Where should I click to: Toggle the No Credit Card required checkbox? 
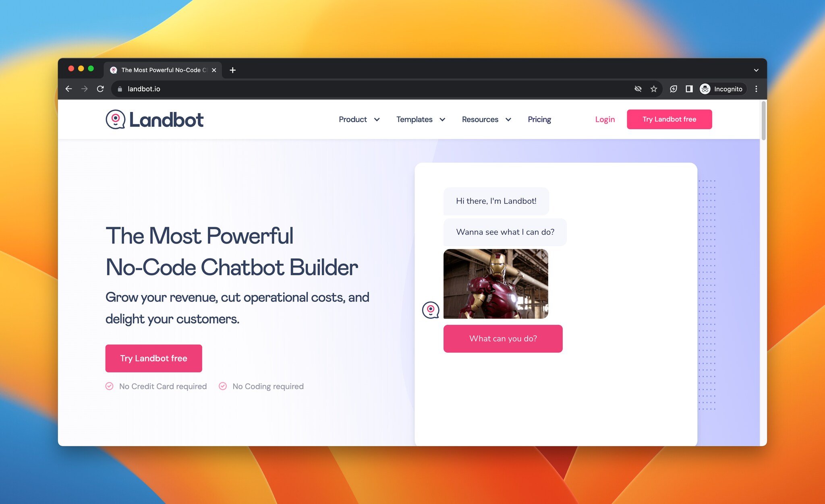[x=109, y=386]
